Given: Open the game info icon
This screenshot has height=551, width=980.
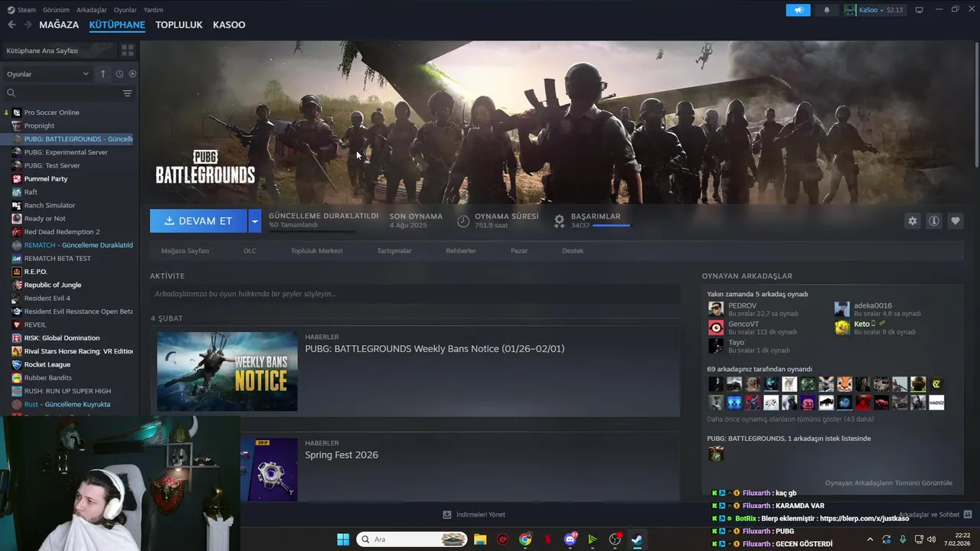Looking at the screenshot, I should click(934, 221).
